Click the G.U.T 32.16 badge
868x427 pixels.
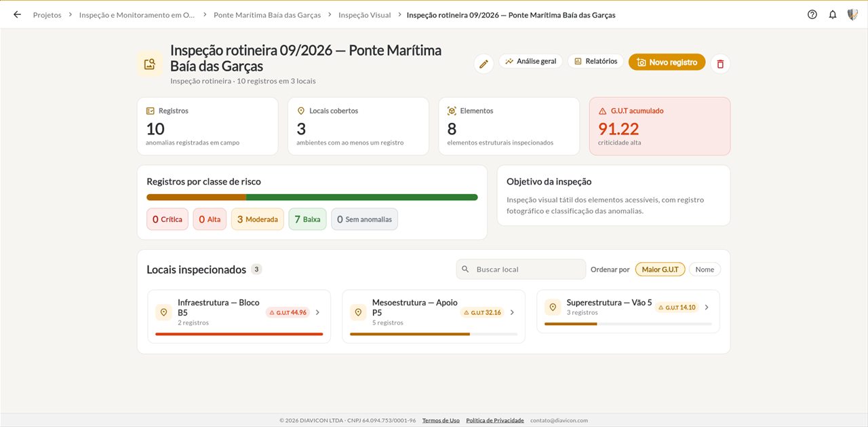coord(482,312)
